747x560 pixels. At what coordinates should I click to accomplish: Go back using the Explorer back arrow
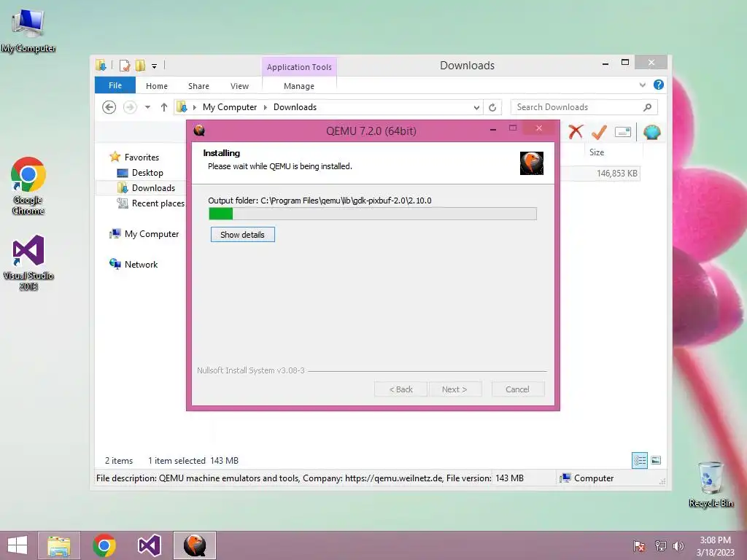pyautogui.click(x=109, y=107)
